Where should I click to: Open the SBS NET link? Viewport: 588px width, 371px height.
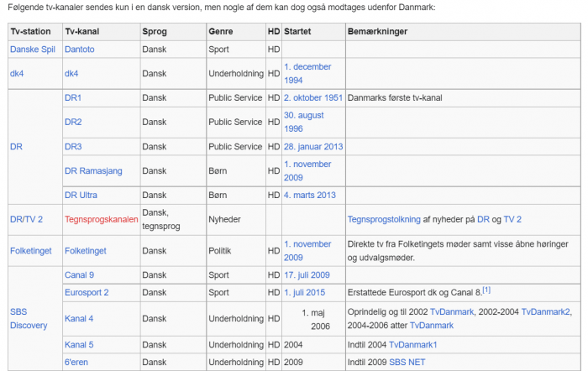[407, 363]
